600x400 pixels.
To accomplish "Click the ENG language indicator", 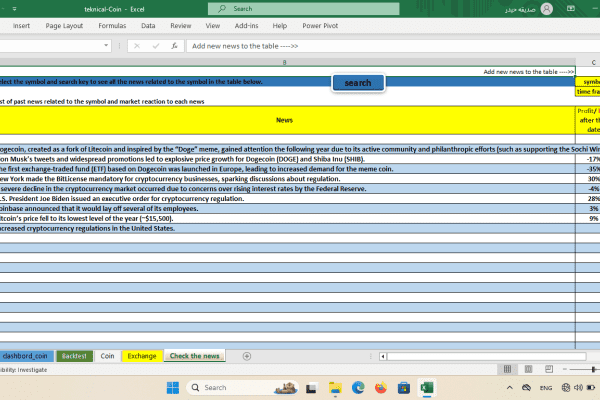I will click(546, 388).
